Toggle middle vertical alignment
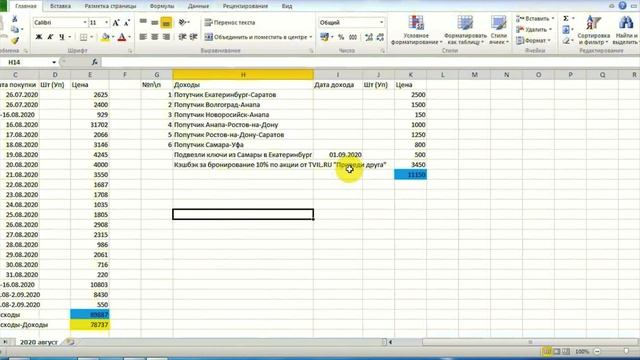640x360 pixels. tap(155, 22)
